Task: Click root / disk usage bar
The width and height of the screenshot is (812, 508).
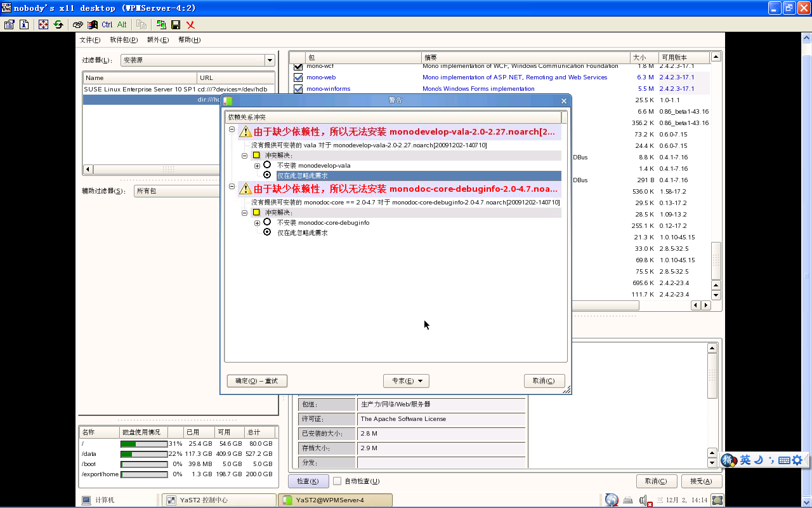Action: [x=144, y=444]
